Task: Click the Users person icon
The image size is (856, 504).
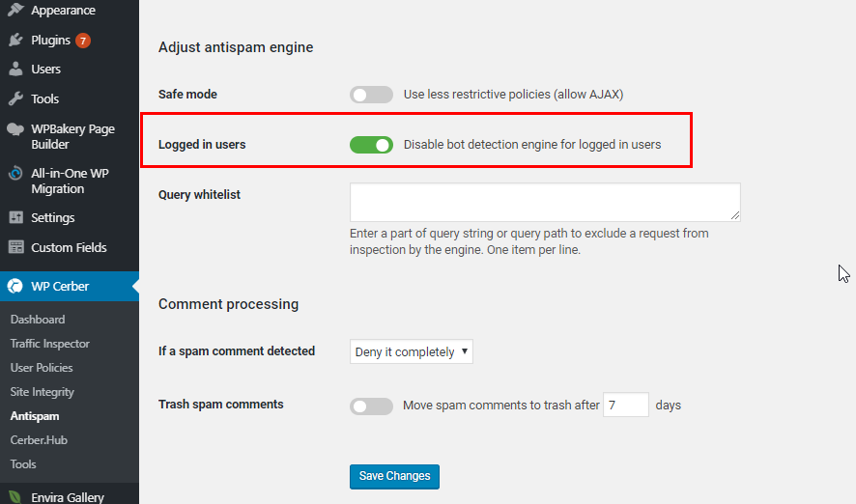Action: pos(15,70)
